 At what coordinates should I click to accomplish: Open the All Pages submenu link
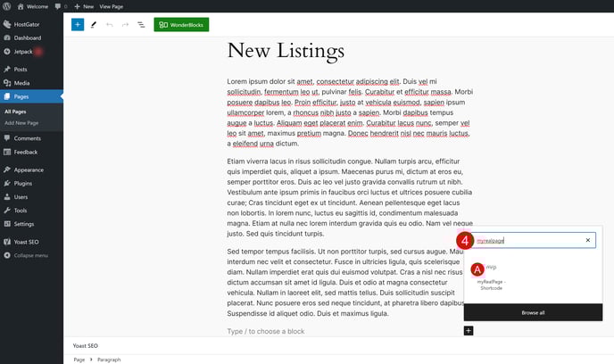[15, 112]
